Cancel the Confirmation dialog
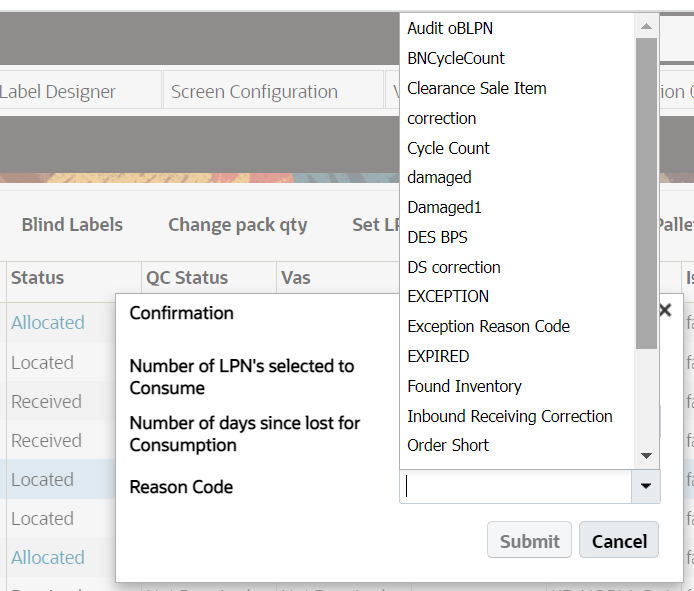Viewport: 694px width, 591px height. click(x=619, y=541)
